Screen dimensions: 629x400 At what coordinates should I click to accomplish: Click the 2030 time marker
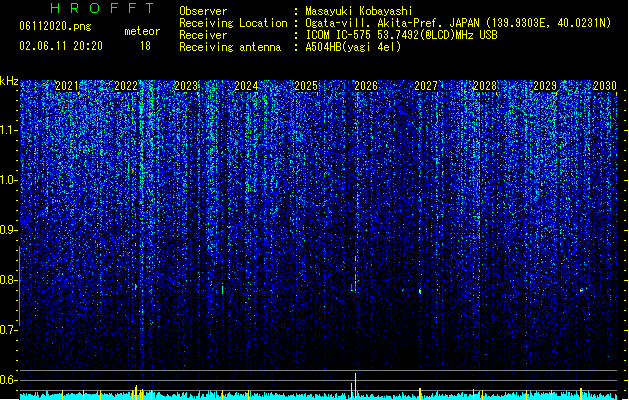tap(605, 86)
